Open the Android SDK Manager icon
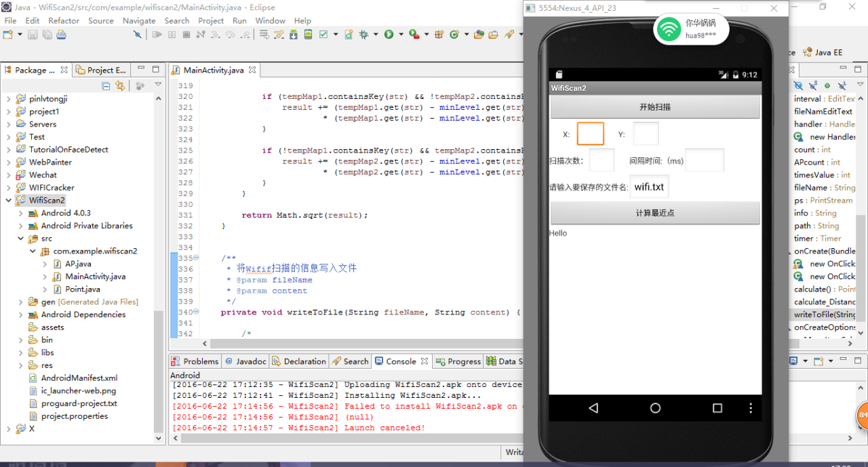 pyautogui.click(x=293, y=34)
